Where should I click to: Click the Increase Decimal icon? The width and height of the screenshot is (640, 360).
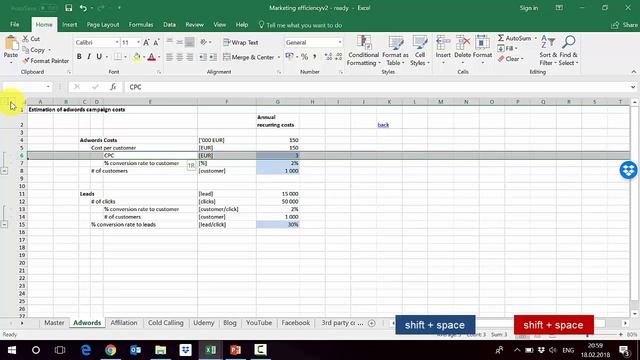coord(328,57)
